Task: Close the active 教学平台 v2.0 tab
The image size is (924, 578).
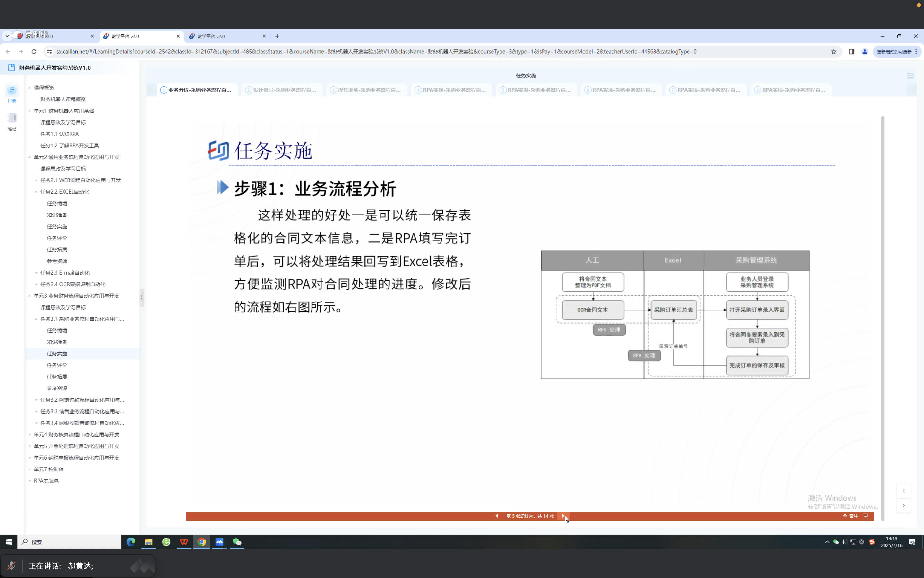Action: (178, 36)
